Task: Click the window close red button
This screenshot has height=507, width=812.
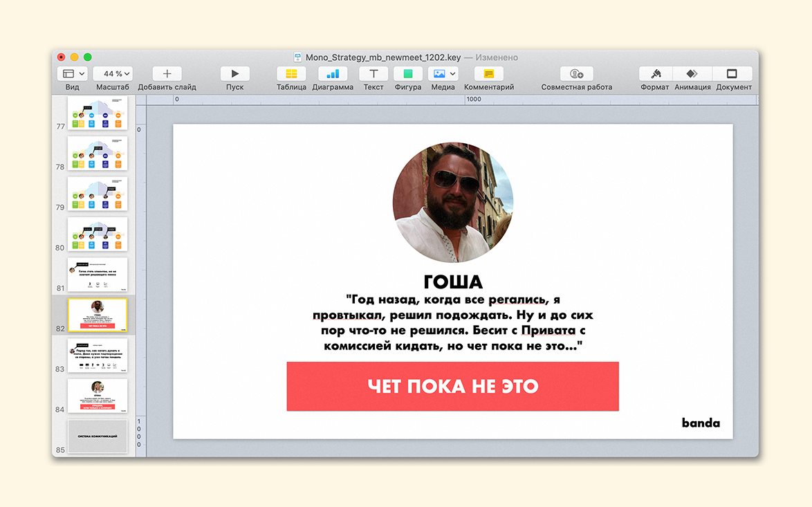Action: pos(61,57)
